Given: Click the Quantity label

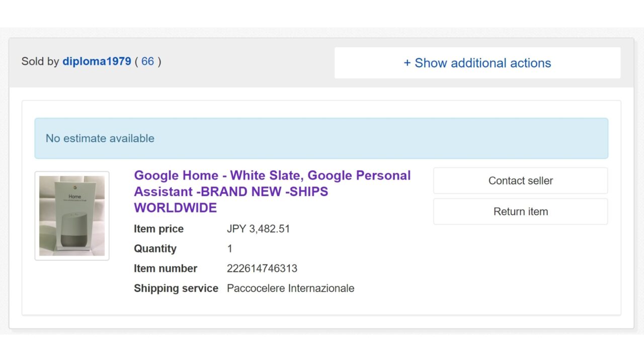Looking at the screenshot, I should click(155, 249).
